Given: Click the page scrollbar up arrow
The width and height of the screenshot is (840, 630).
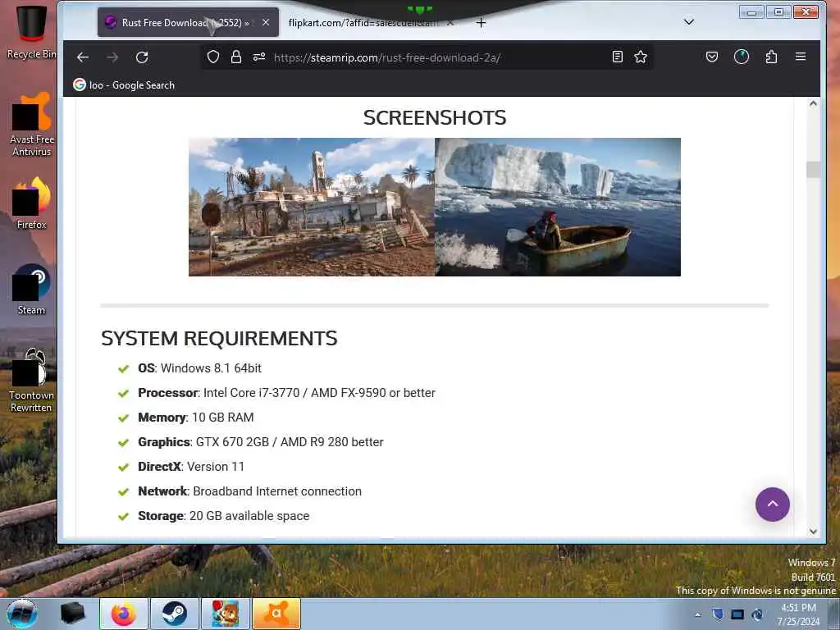Looking at the screenshot, I should pyautogui.click(x=813, y=103).
